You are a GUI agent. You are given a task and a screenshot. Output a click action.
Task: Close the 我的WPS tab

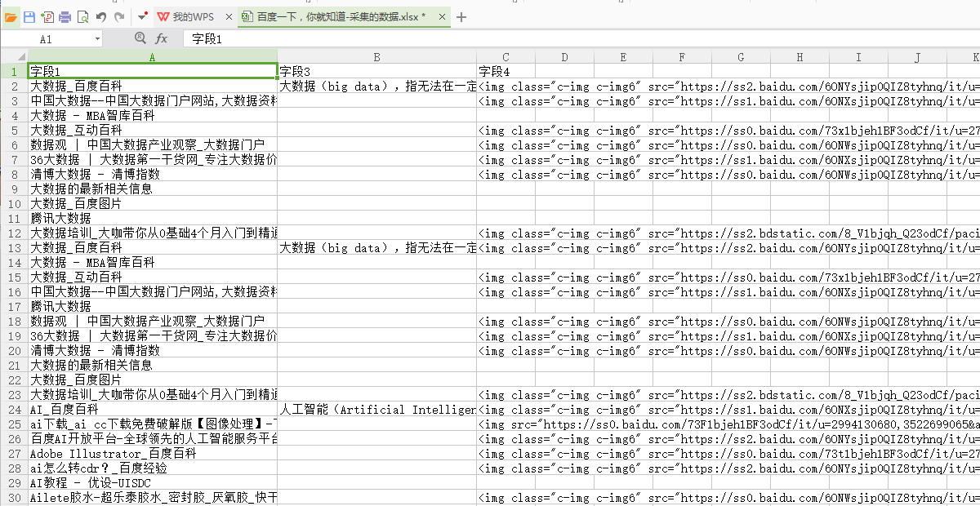point(227,16)
